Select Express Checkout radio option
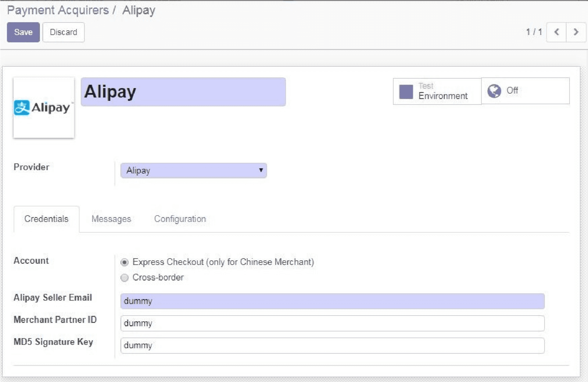The image size is (588, 382). click(x=124, y=262)
